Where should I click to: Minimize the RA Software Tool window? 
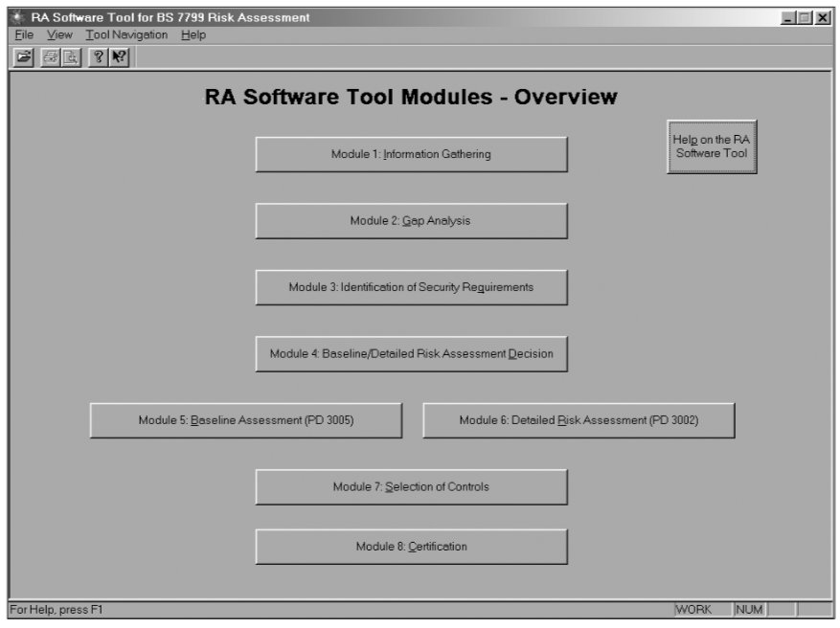tap(788, 17)
